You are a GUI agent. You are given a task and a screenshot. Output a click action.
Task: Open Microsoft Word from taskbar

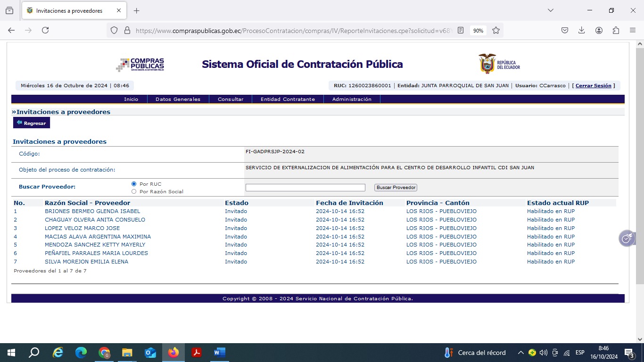click(x=220, y=353)
